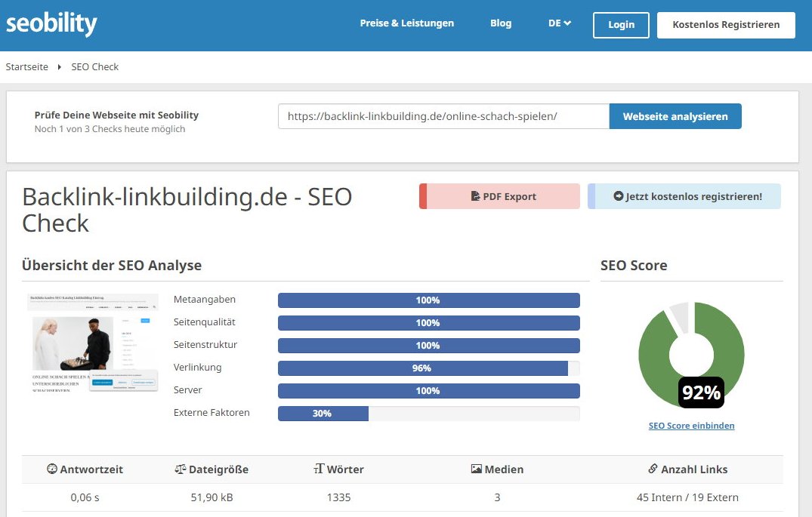The height and width of the screenshot is (517, 812).
Task: Click the seobility logo
Action: (x=51, y=24)
